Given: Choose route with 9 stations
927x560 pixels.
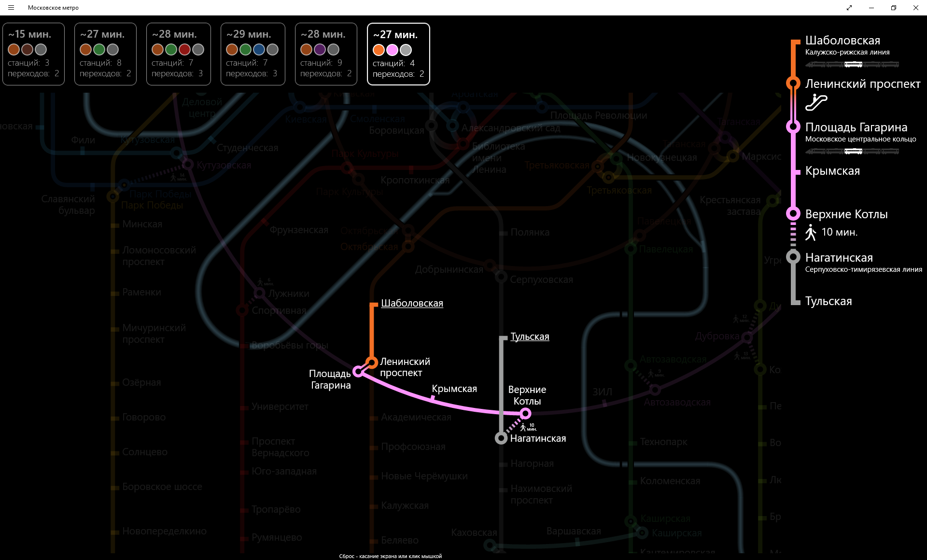Looking at the screenshot, I should (326, 54).
